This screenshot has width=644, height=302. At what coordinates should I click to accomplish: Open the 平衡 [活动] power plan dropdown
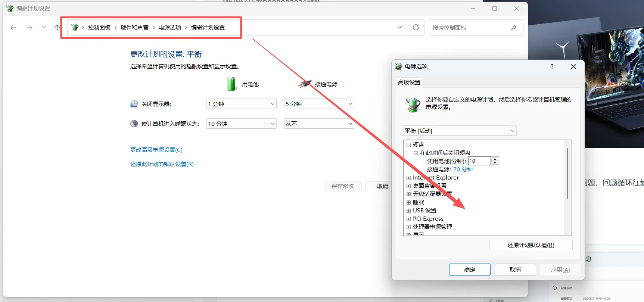[460, 131]
